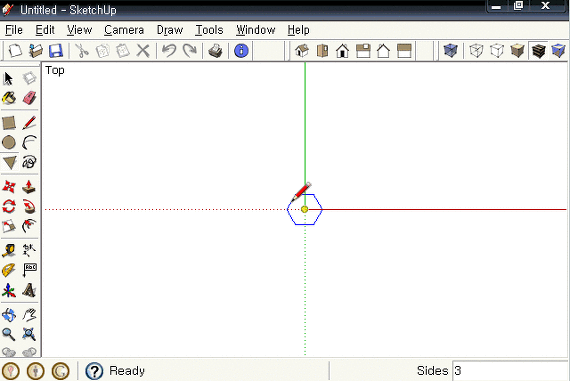Screen dimensions: 570x381
Task: Select the Make Component tool
Action: tap(29, 78)
